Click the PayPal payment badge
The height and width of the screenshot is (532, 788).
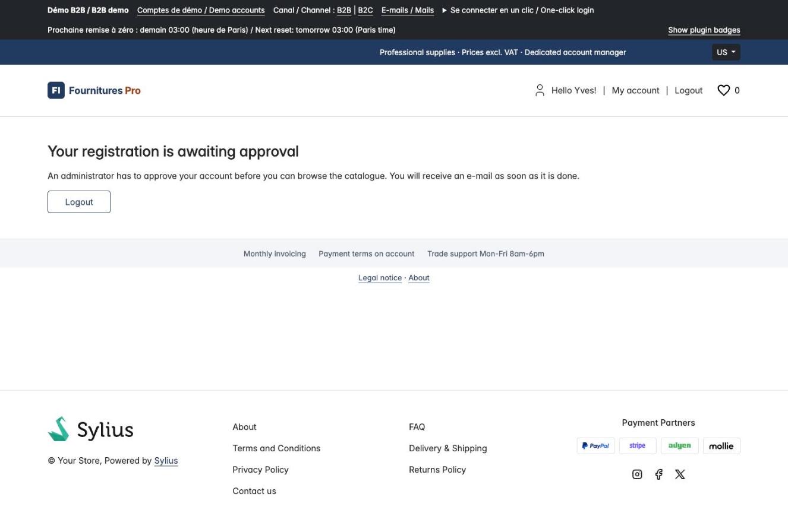coord(595,446)
